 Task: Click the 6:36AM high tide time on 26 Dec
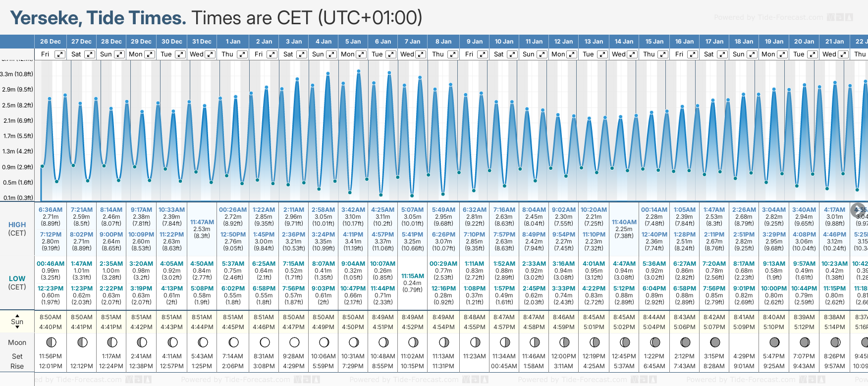tap(51, 210)
